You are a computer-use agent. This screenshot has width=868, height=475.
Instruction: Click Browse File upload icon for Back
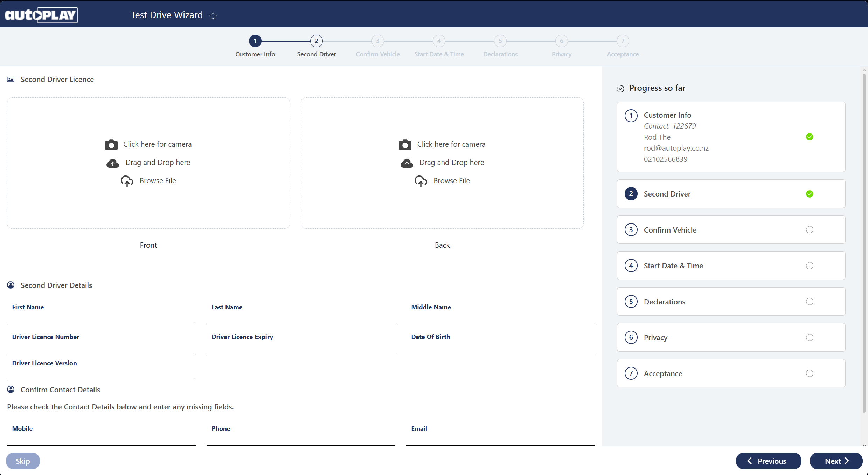click(x=421, y=181)
